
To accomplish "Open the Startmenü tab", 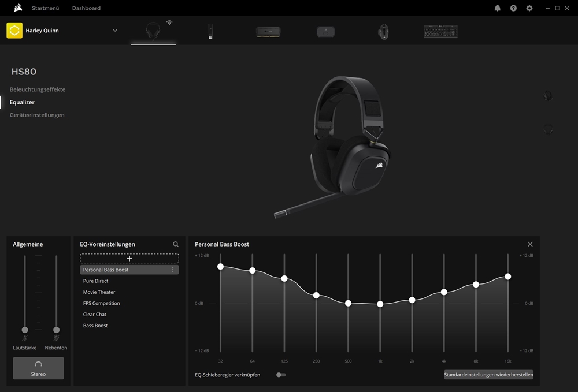I will coord(45,8).
